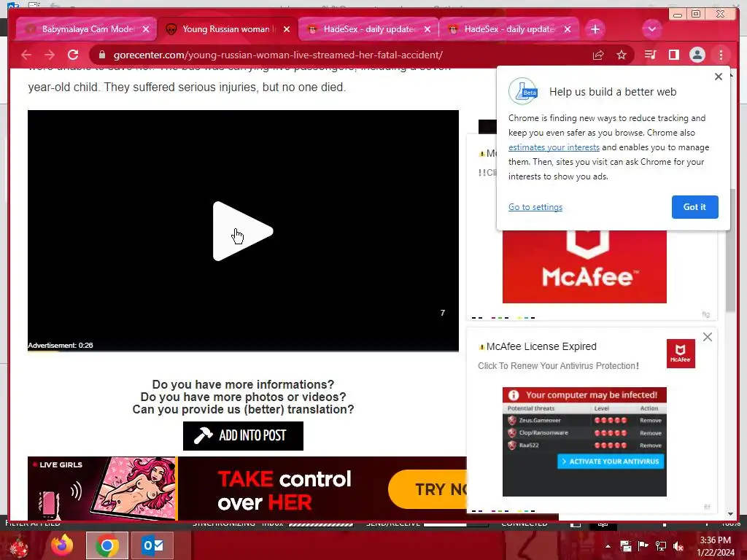Click the 'ACTIVATE YOUR ANTIVIRUS' button

611,461
